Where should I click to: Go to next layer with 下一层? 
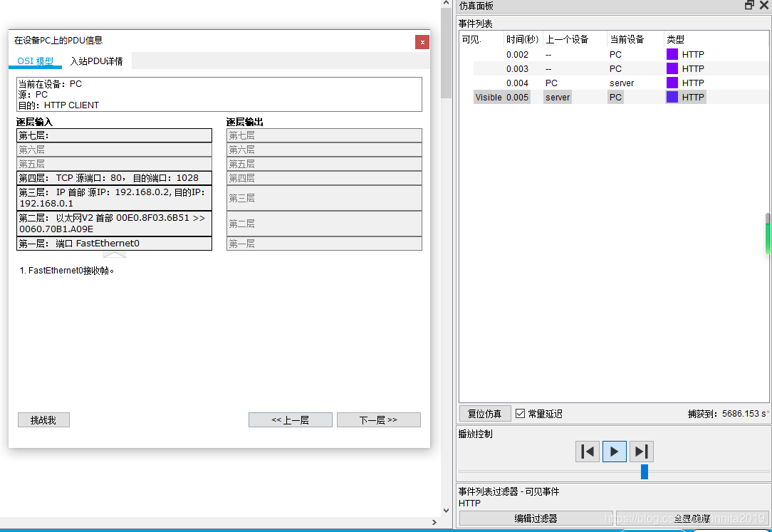tap(379, 419)
